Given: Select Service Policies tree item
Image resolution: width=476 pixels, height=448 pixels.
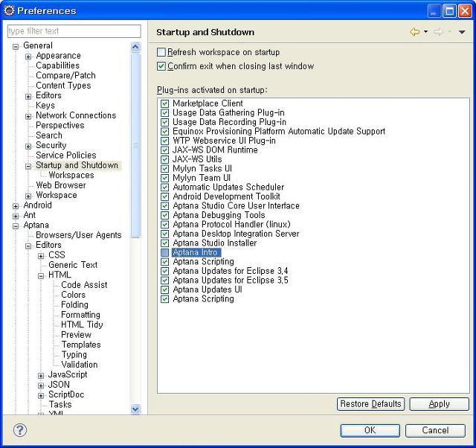Looking at the screenshot, I should pos(66,156).
